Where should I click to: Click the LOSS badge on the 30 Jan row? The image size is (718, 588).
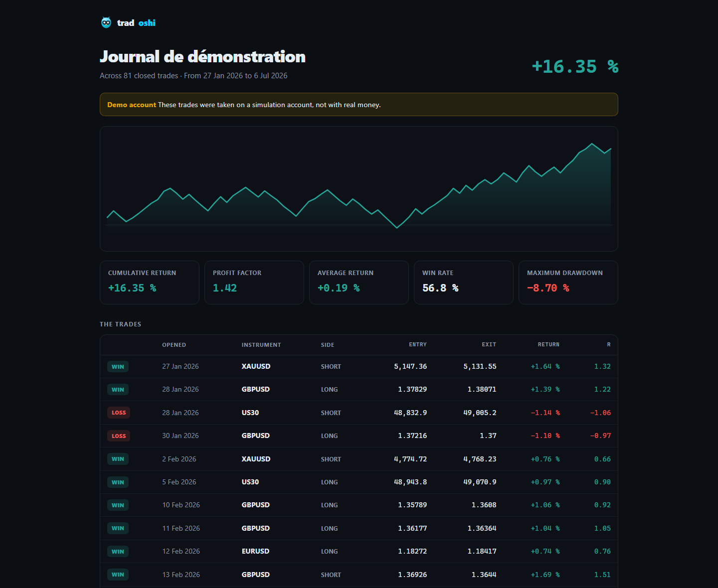pyautogui.click(x=119, y=436)
